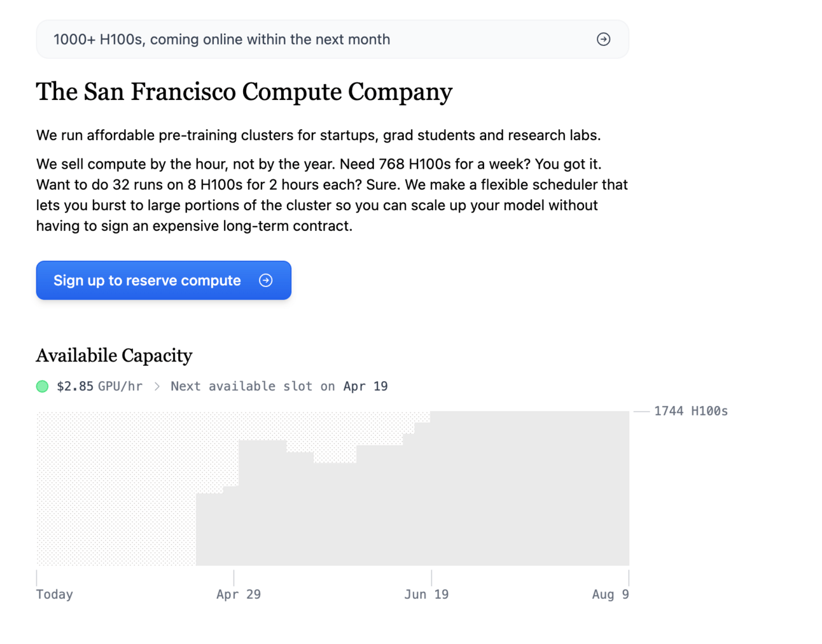
Task: Click the arrow icon in announcement banner
Action: [x=603, y=39]
